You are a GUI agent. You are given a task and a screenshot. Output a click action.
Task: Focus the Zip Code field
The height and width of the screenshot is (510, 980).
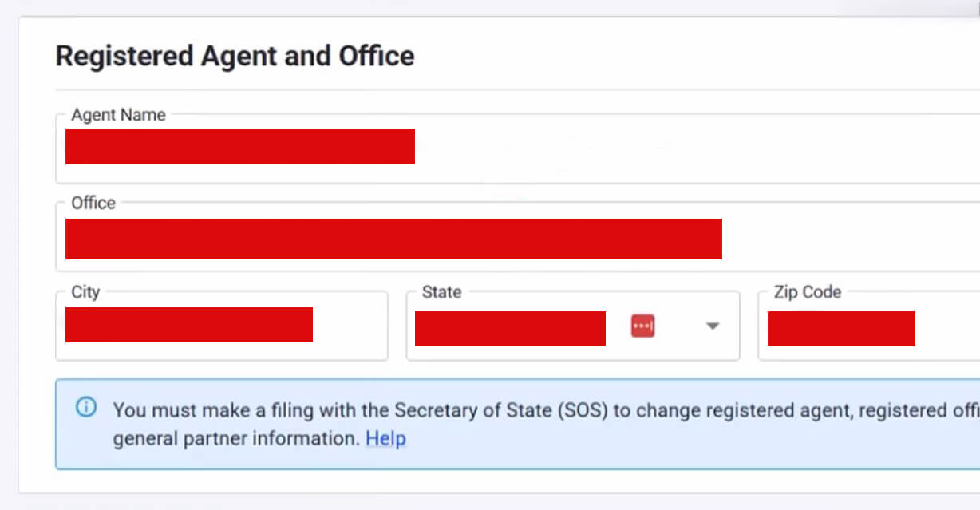coord(840,328)
